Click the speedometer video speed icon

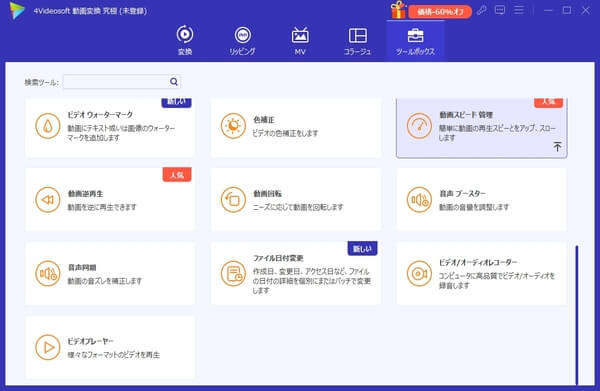click(x=419, y=126)
